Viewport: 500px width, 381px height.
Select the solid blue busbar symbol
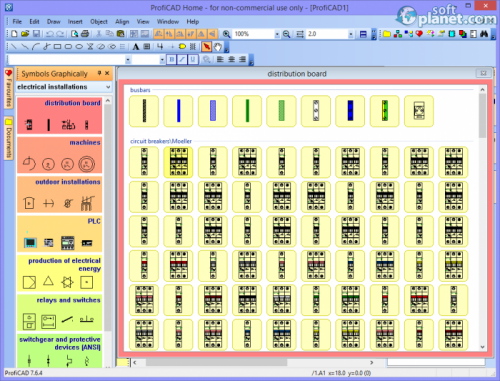(178, 111)
